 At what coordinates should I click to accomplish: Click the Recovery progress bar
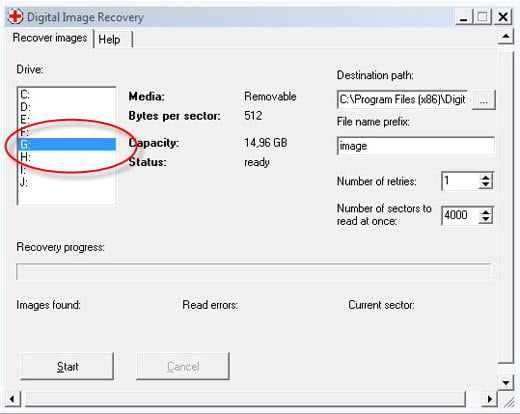[254, 272]
